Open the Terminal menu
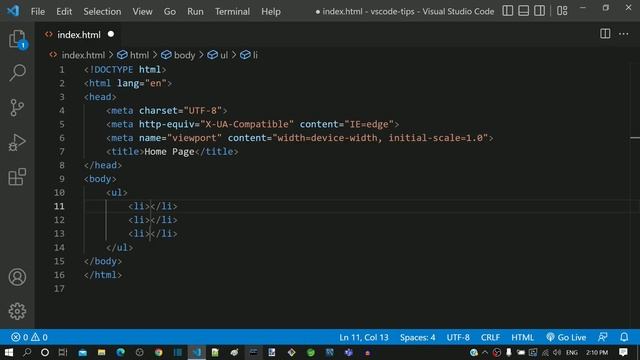This screenshot has height=360, width=640. (232, 11)
